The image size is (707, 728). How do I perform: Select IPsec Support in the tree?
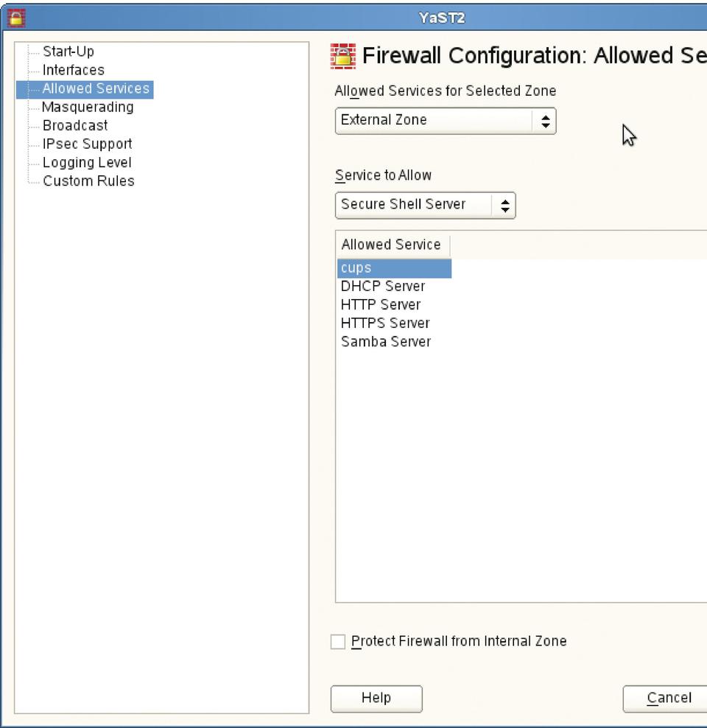(87, 144)
